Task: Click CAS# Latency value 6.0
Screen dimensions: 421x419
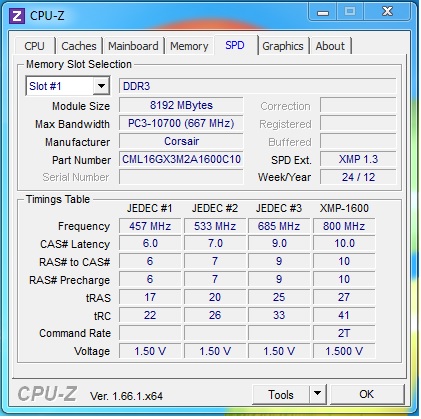Action: [x=150, y=244]
